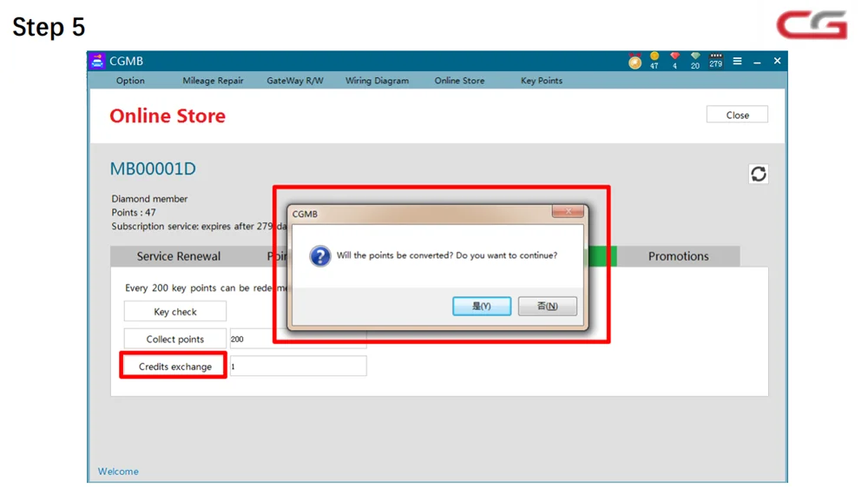Click the Every 200 key points description
The image size is (868, 489).
click(x=207, y=288)
